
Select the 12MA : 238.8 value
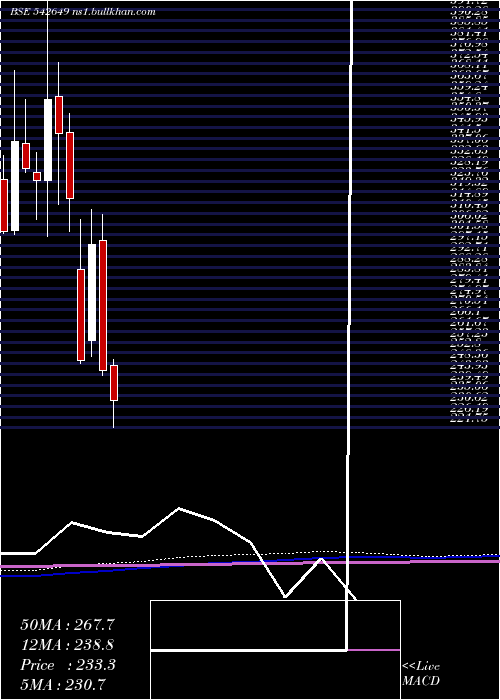point(67,645)
